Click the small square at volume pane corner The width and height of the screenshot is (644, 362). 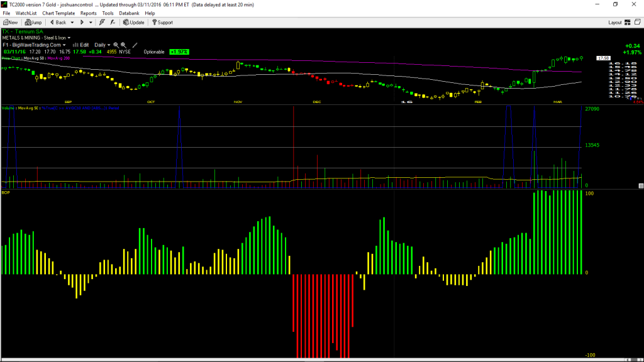pos(641,186)
